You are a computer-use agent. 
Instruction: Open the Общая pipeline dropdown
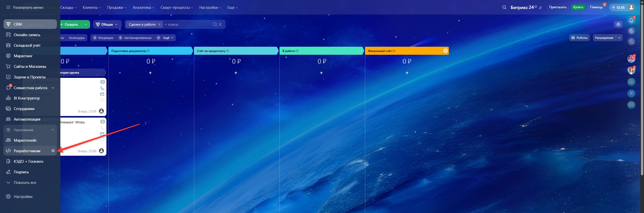[x=107, y=24]
